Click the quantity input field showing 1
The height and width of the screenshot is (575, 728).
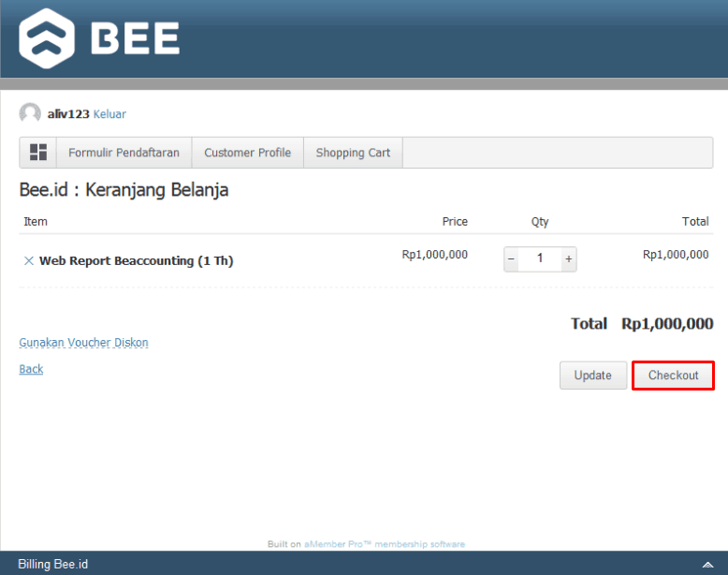pos(540,258)
